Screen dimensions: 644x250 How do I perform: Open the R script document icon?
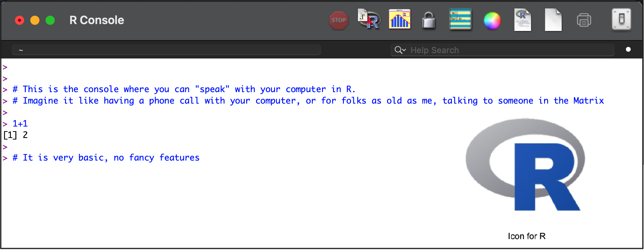523,20
